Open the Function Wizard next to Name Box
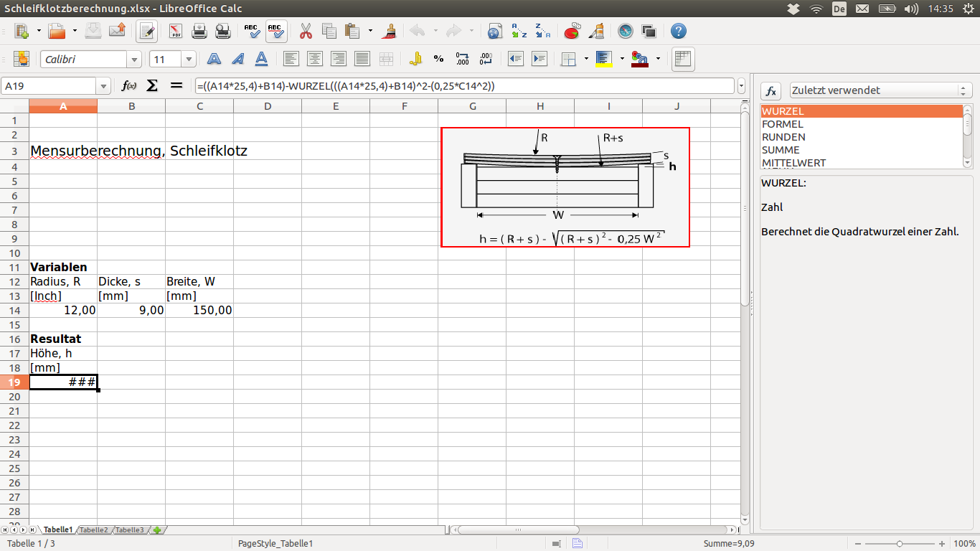 (129, 86)
